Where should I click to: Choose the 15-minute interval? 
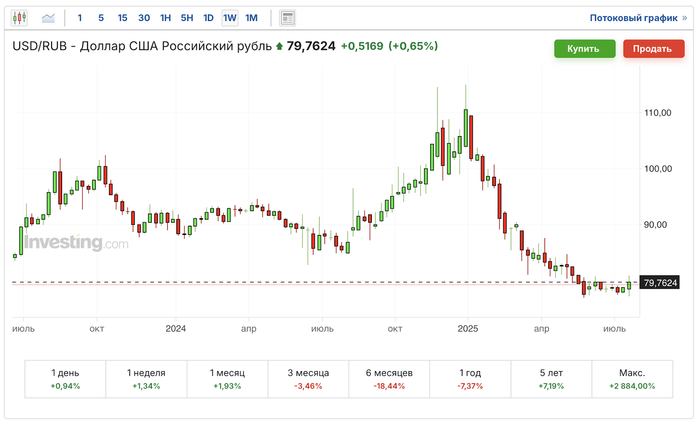point(122,18)
